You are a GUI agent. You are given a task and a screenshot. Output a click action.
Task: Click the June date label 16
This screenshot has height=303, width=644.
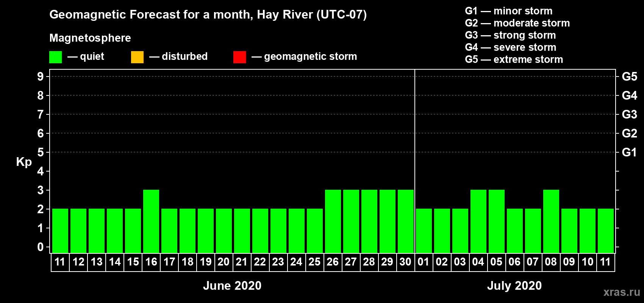151,262
